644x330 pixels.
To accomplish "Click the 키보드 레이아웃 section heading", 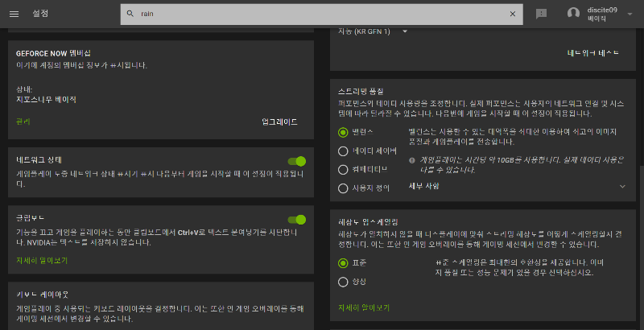I will click(43, 295).
